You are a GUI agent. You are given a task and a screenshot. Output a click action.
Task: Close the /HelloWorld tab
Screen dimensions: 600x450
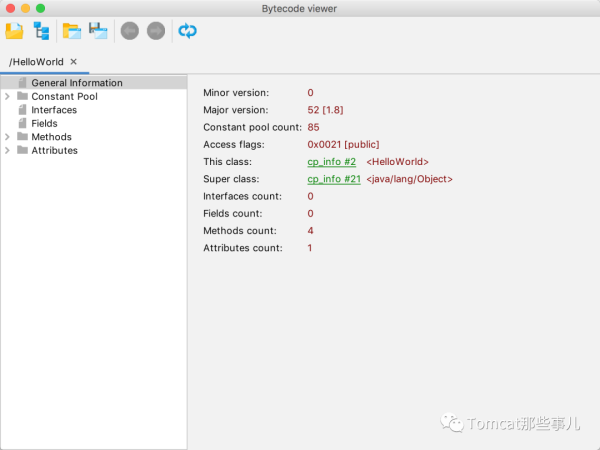(x=74, y=62)
